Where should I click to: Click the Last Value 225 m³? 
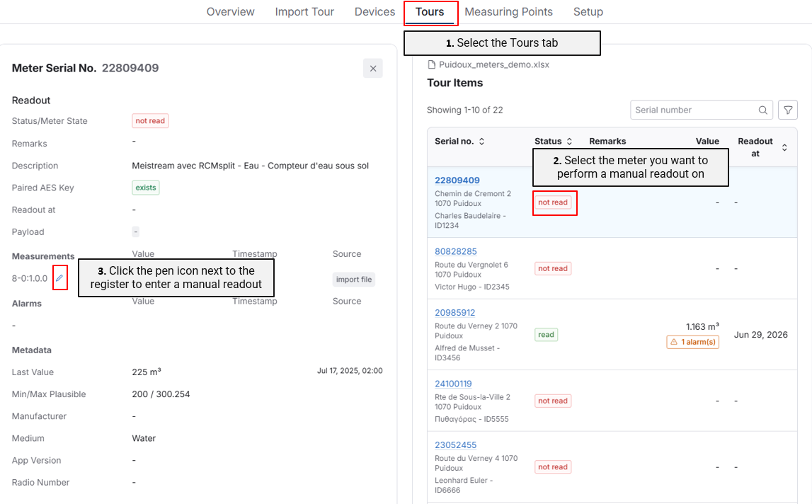(x=147, y=372)
